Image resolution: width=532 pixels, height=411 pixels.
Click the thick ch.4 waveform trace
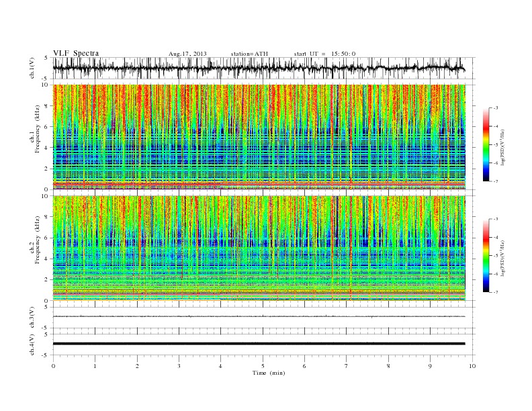pos(259,344)
